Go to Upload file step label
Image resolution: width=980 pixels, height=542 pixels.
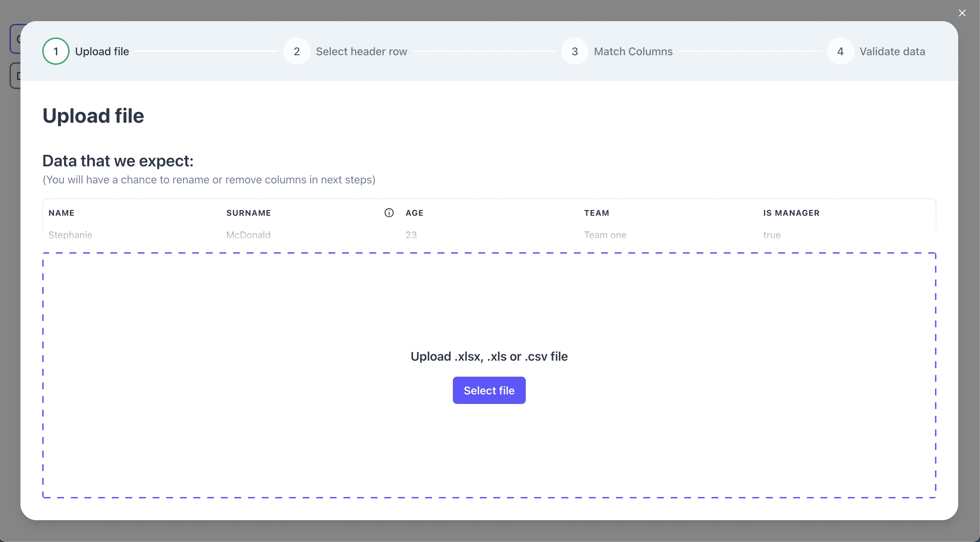(102, 51)
